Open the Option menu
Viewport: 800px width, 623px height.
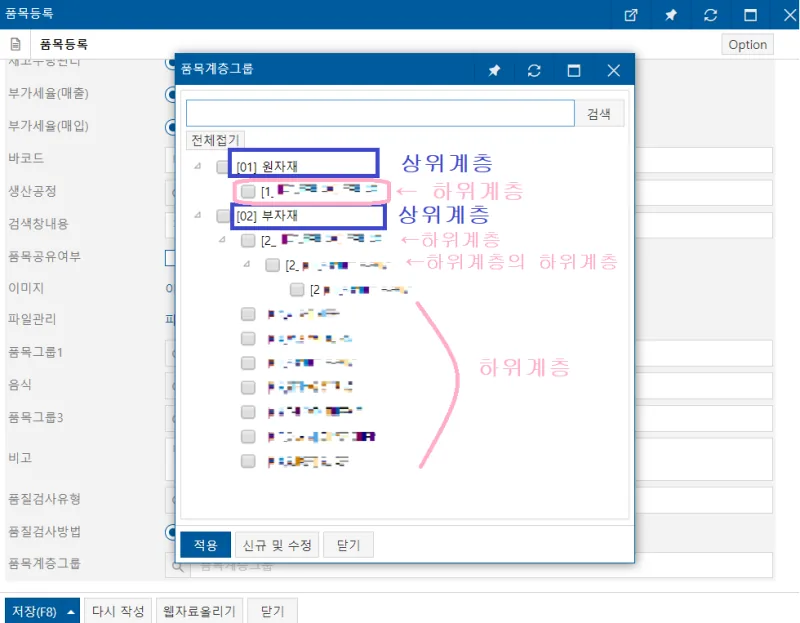click(747, 44)
